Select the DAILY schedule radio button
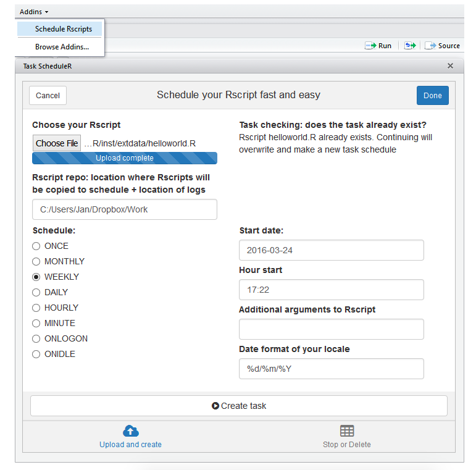The height and width of the screenshot is (470, 476). click(x=36, y=292)
